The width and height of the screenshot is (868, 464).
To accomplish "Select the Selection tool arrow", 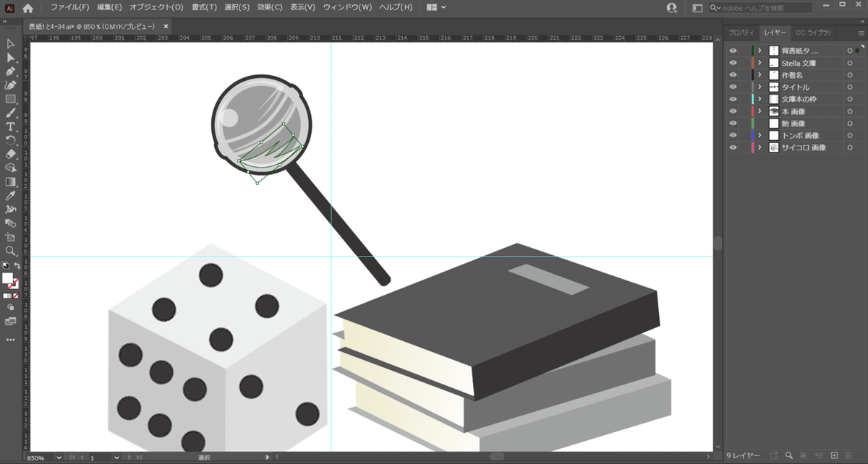I will [x=10, y=44].
